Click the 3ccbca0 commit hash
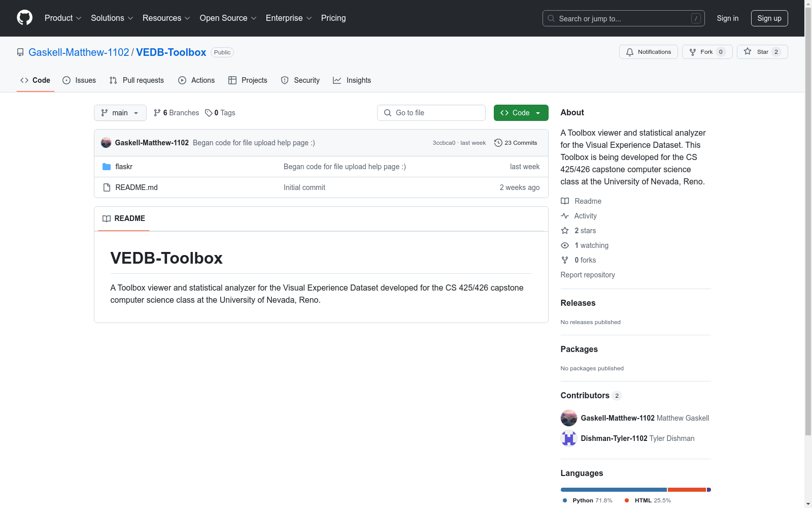This screenshot has height=508, width=812. pyautogui.click(x=444, y=143)
